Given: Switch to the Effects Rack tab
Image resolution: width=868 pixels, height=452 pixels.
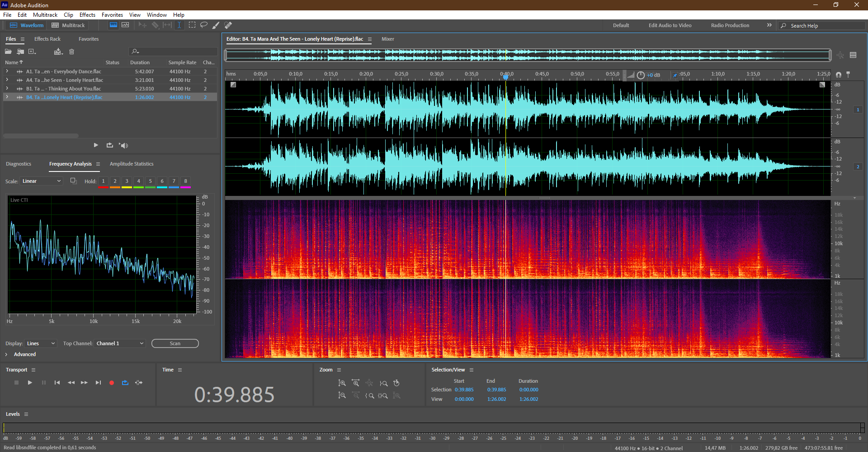Looking at the screenshot, I should 47,39.
